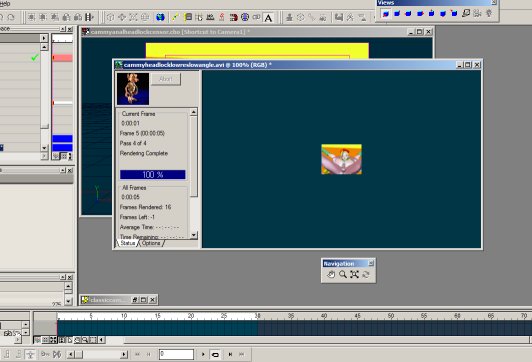Screen dimensions: 532x362
Task: Toggle the green checkmark in left panel
Action: [x=35, y=58]
